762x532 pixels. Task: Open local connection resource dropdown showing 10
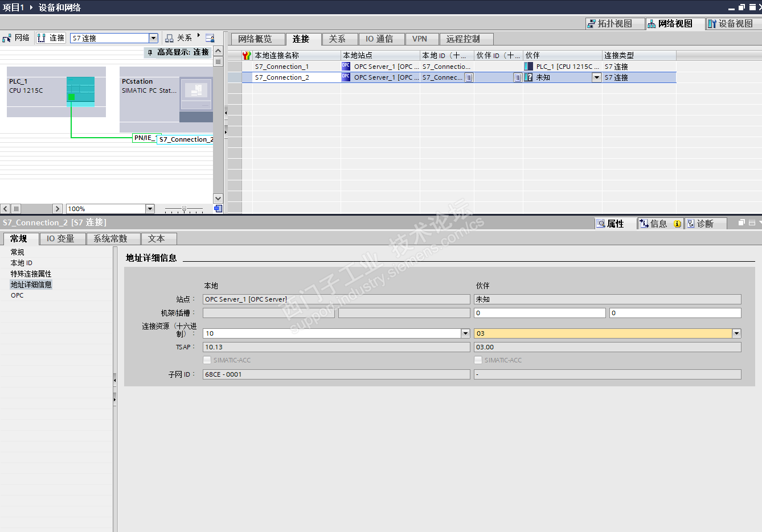(465, 333)
